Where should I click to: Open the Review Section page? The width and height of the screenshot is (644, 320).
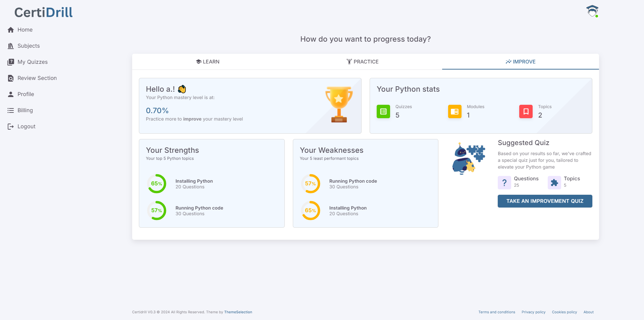point(37,78)
